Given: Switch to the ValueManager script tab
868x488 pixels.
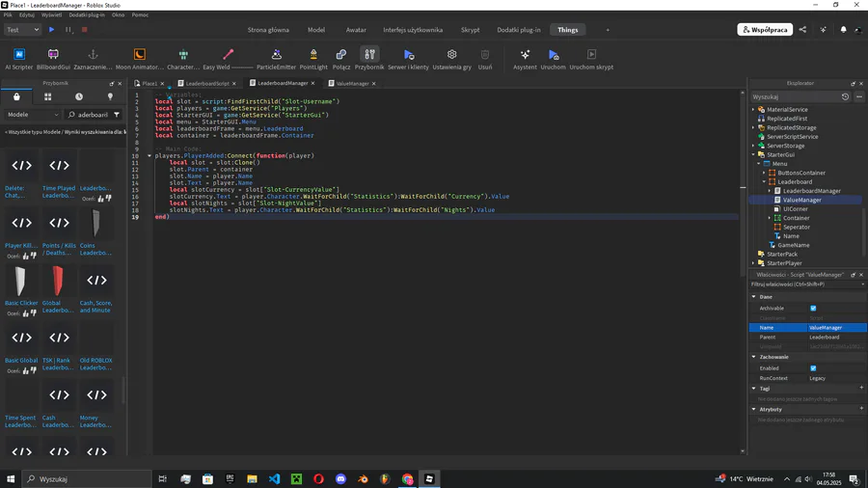Looking at the screenshot, I should point(352,84).
